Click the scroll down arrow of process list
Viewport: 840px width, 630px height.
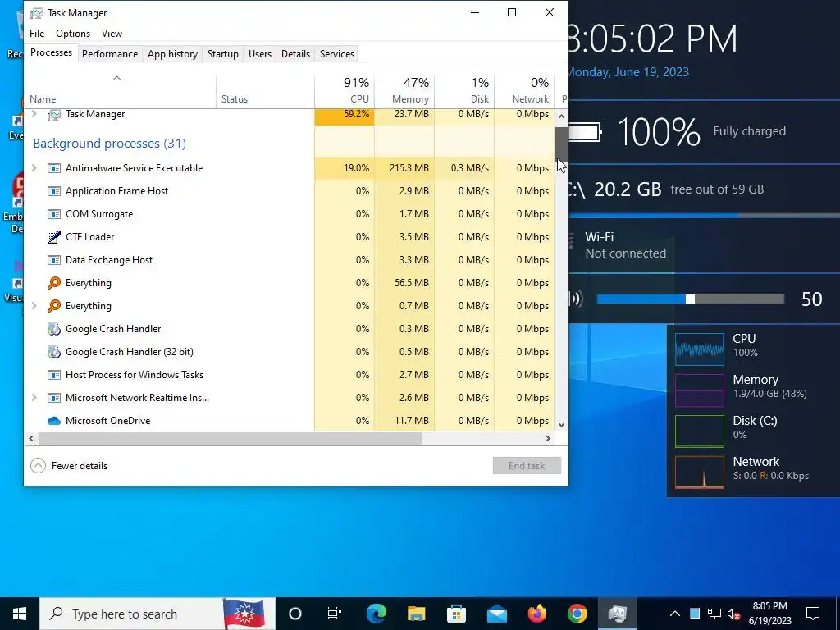tap(561, 425)
